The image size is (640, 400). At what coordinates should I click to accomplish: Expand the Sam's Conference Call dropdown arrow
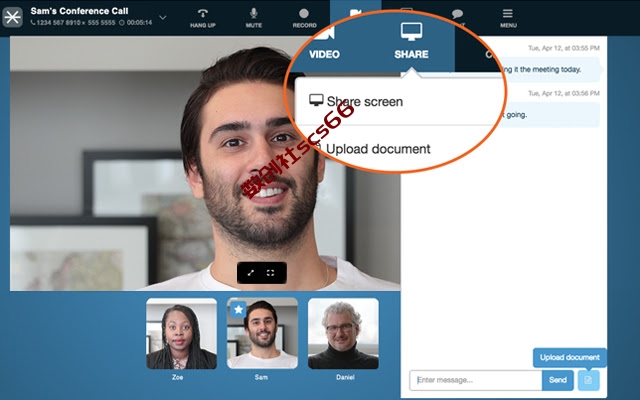pyautogui.click(x=162, y=18)
